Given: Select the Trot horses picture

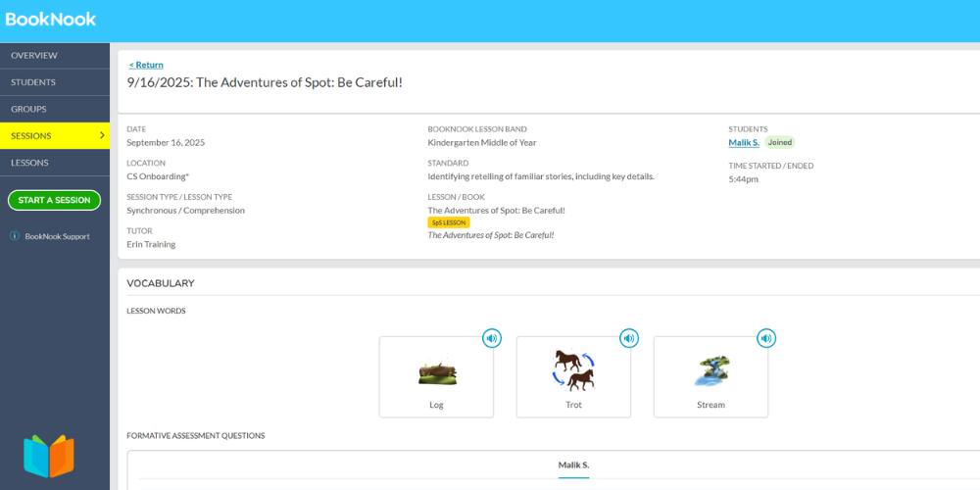Looking at the screenshot, I should (x=574, y=370).
